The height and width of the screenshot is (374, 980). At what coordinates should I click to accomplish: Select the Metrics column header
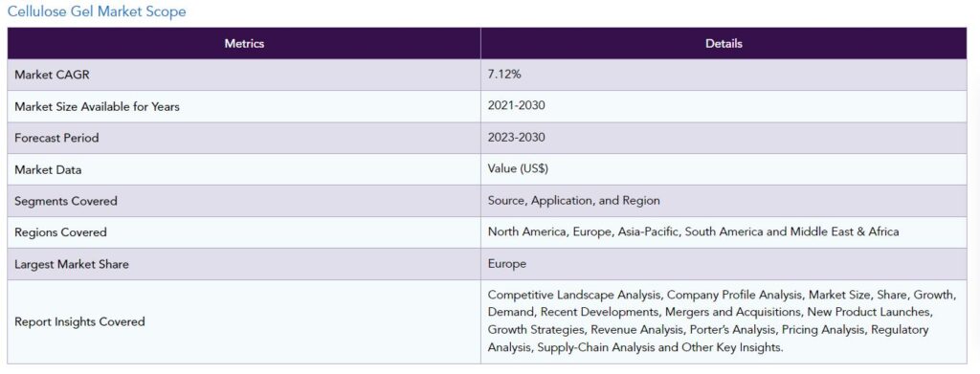(244, 44)
